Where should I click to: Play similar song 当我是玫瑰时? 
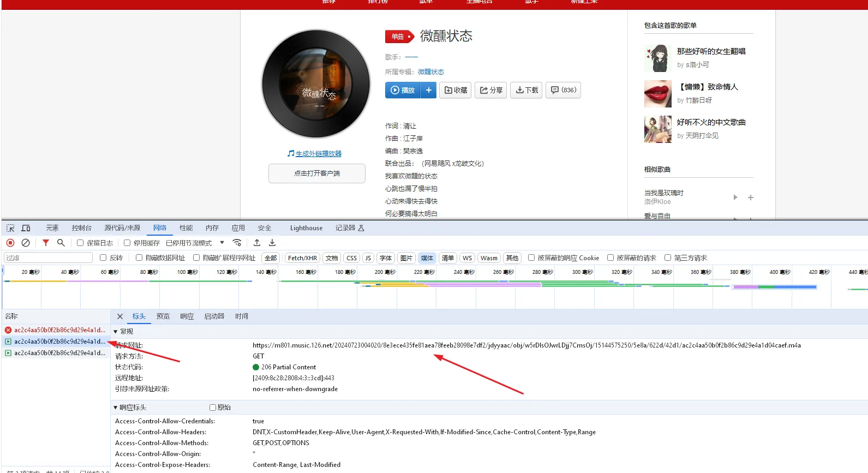[735, 197]
